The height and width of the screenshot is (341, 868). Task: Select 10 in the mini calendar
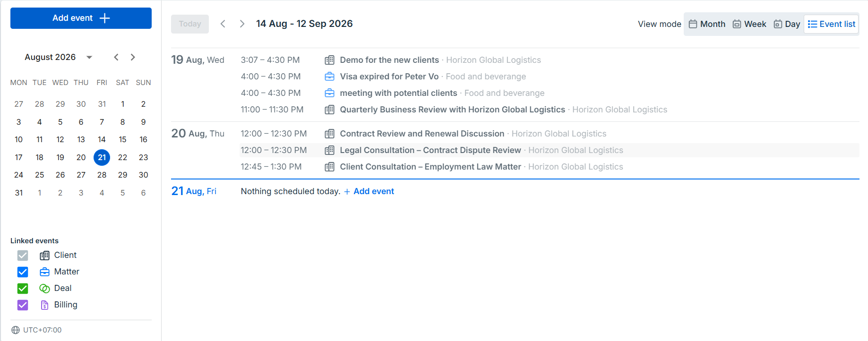pyautogui.click(x=19, y=139)
